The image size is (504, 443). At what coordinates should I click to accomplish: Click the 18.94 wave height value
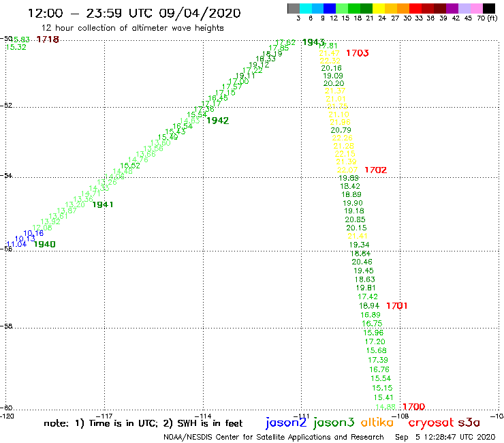pyautogui.click(x=369, y=305)
